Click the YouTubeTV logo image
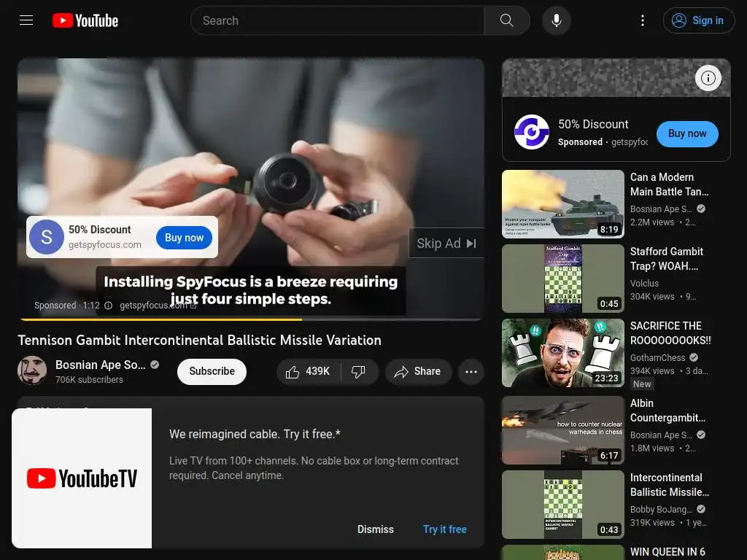747x560 pixels. pos(82,478)
